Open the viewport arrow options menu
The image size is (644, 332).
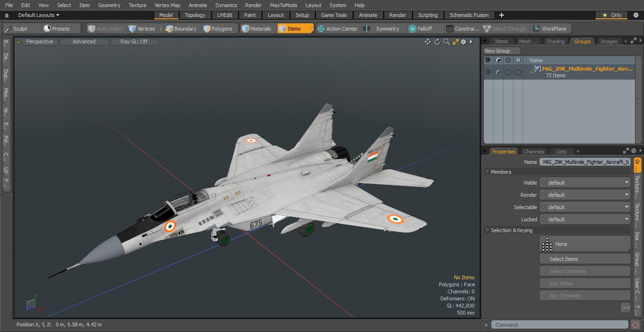[x=471, y=42]
